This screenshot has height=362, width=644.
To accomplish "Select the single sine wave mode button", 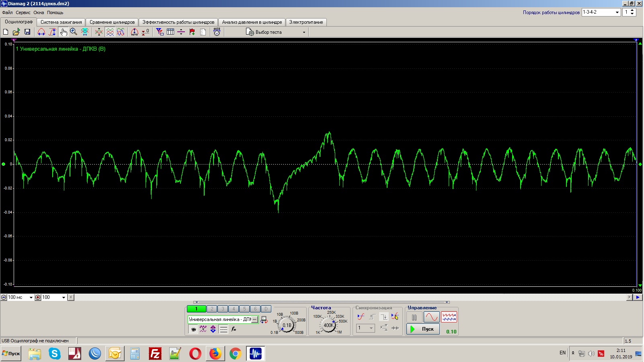I will [431, 317].
